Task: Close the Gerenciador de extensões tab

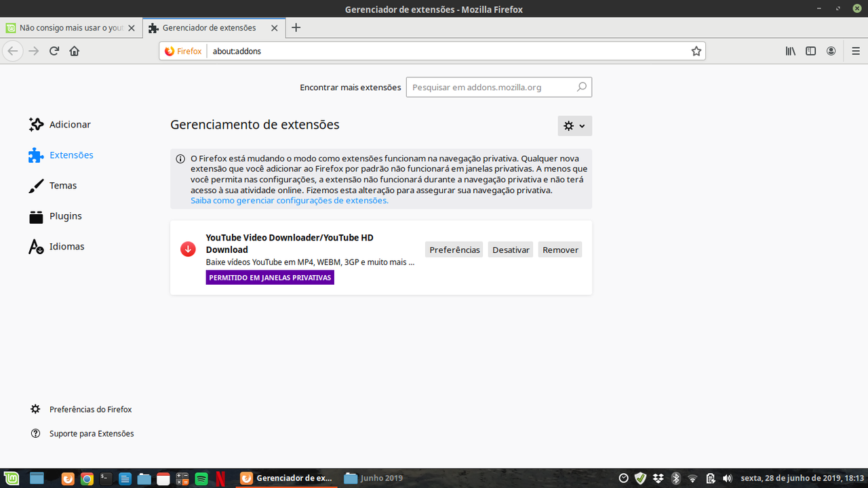Action: pos(275,28)
